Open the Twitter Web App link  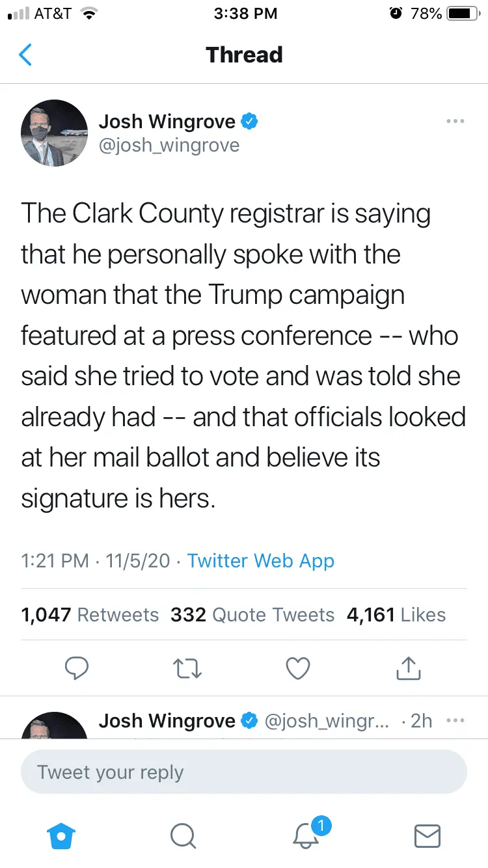point(260,561)
